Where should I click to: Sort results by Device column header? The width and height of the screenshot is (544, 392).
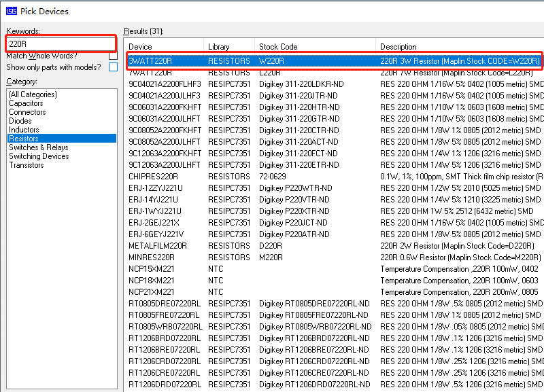click(x=165, y=46)
